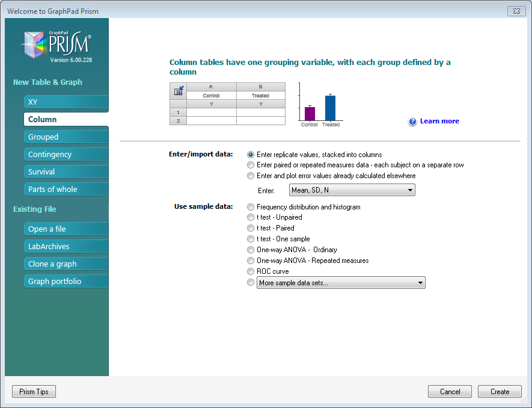Click the blue Learn more help icon
532x408 pixels.
click(x=412, y=122)
